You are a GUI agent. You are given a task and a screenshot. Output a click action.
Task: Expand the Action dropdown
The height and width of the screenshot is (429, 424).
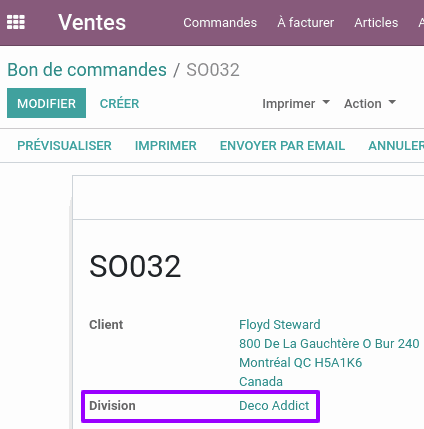click(370, 104)
